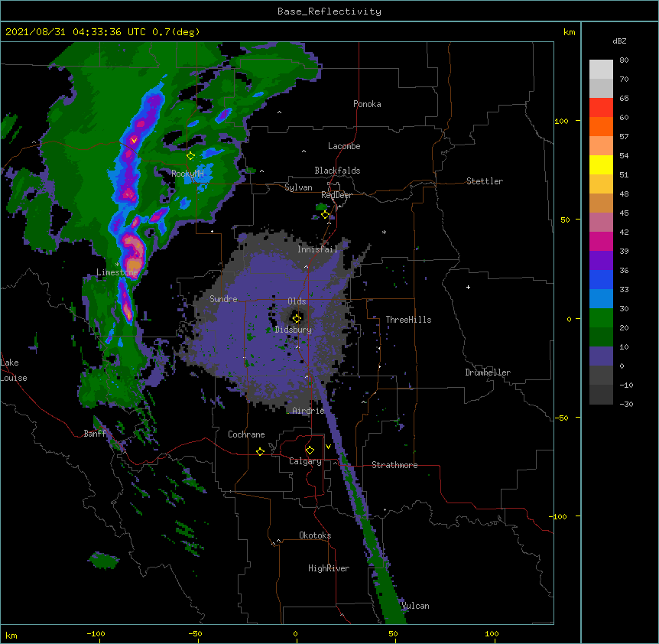
Task: Click the Airdrie city label
Action: click(x=309, y=410)
